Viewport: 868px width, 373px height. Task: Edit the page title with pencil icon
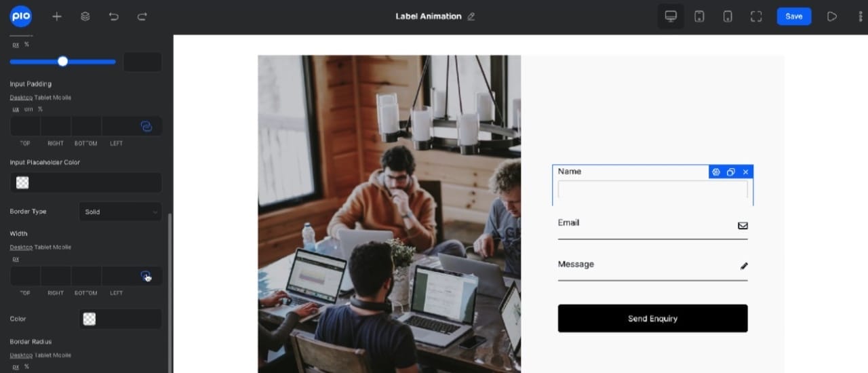pos(471,16)
